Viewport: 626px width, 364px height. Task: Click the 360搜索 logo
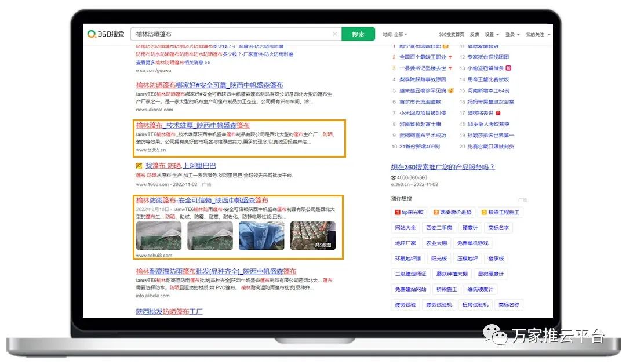(x=105, y=34)
